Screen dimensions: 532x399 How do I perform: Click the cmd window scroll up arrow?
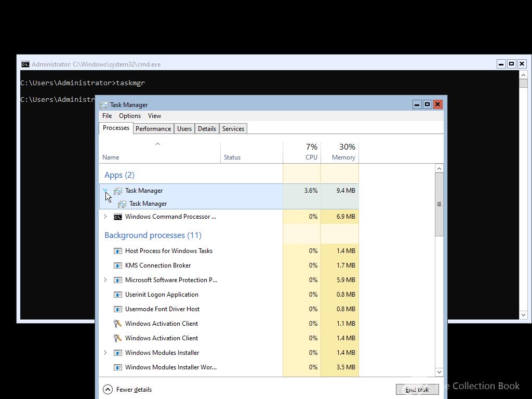pos(523,75)
